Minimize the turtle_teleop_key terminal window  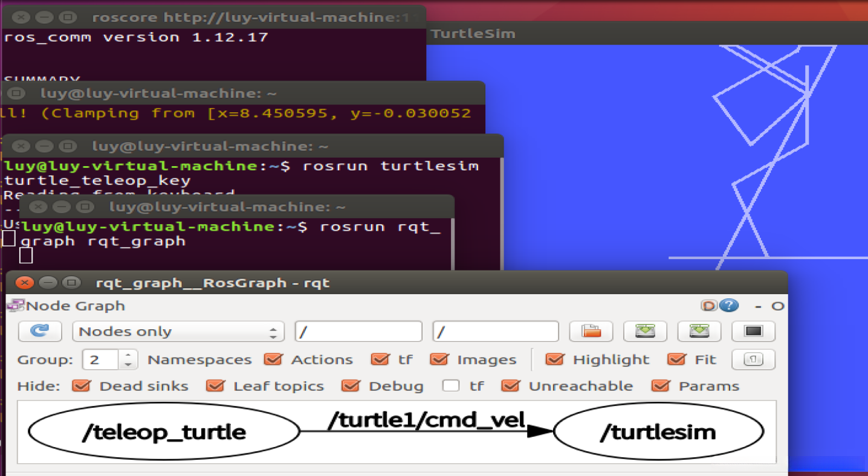pyautogui.click(x=44, y=146)
